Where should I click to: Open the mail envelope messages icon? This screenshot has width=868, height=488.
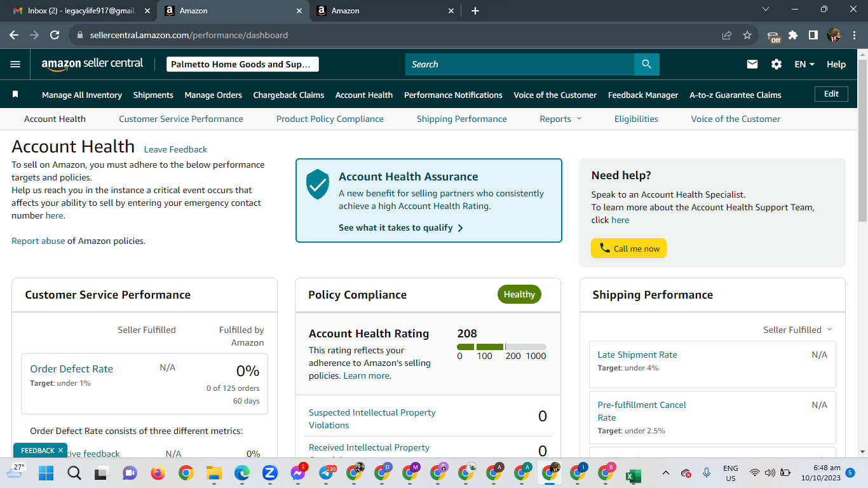(x=752, y=64)
